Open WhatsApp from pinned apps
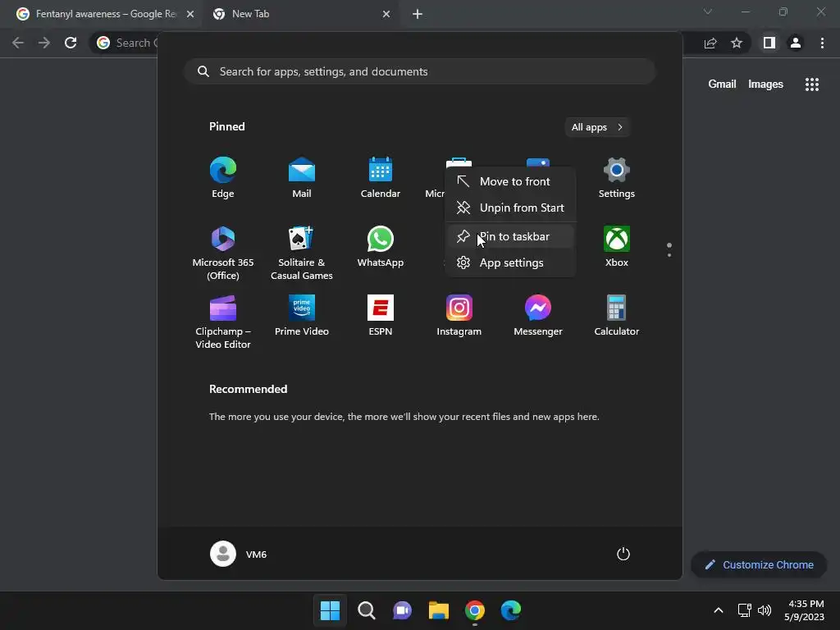Screen dimensions: 840x630 point(381,246)
